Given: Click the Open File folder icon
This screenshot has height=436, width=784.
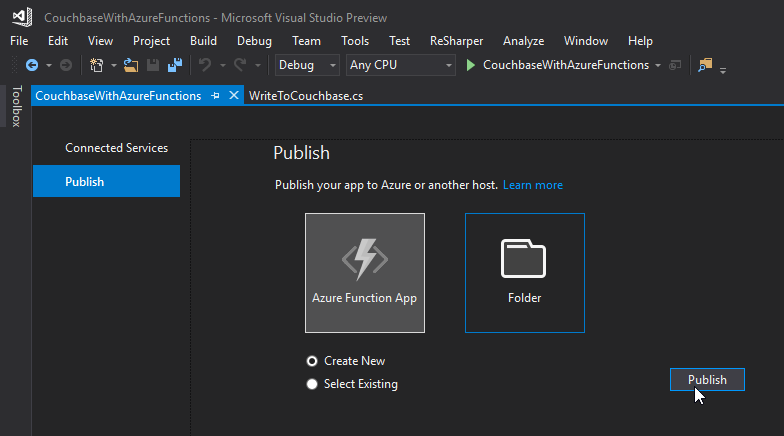Looking at the screenshot, I should 130,65.
